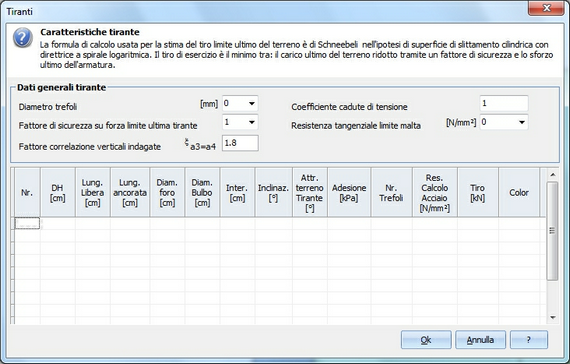Click the Annulla button
This screenshot has height=364, width=570.
[x=480, y=340]
